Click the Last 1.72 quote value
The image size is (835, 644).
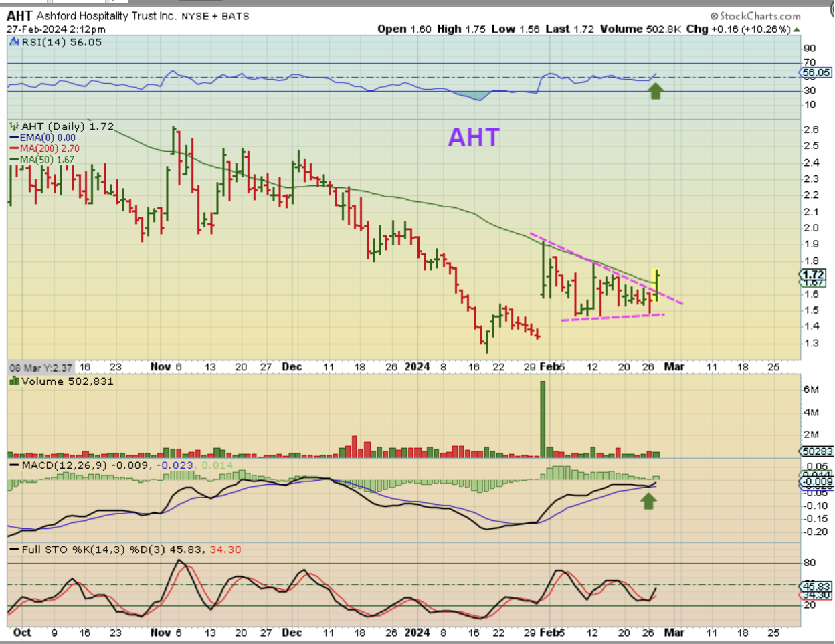[x=569, y=29]
